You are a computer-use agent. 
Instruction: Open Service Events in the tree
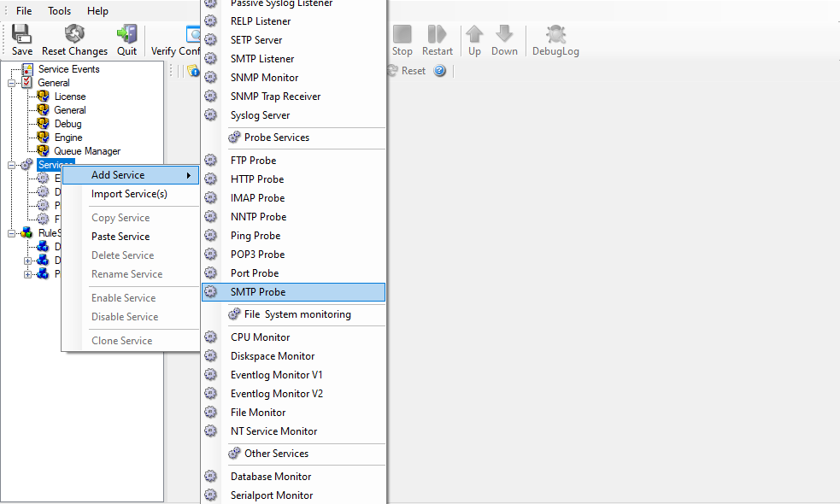[68, 69]
